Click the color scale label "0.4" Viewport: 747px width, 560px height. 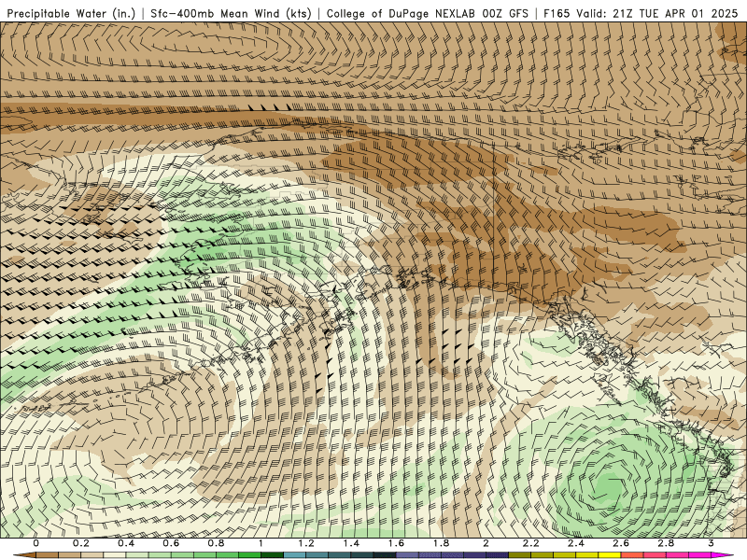click(126, 543)
